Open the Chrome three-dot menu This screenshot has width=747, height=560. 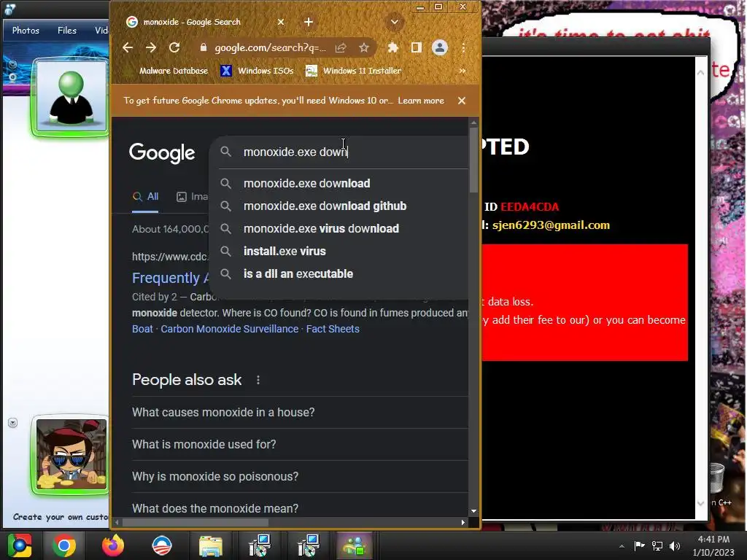[x=463, y=47]
